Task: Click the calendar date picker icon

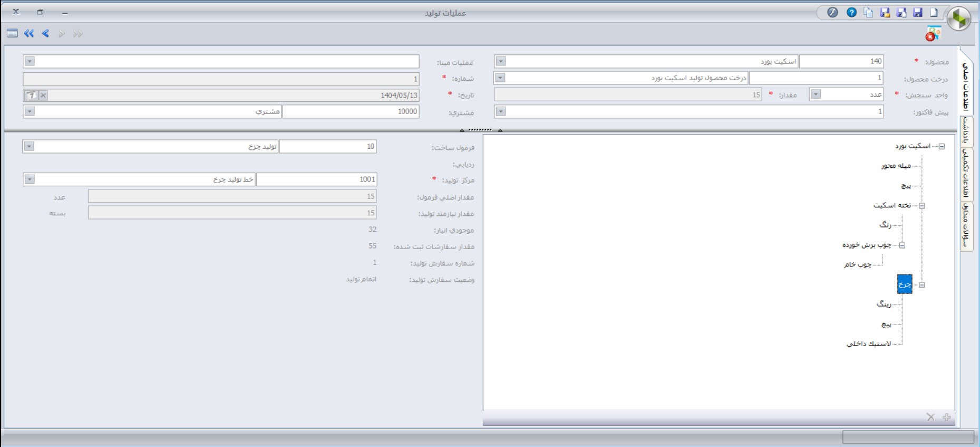Action: (32, 96)
